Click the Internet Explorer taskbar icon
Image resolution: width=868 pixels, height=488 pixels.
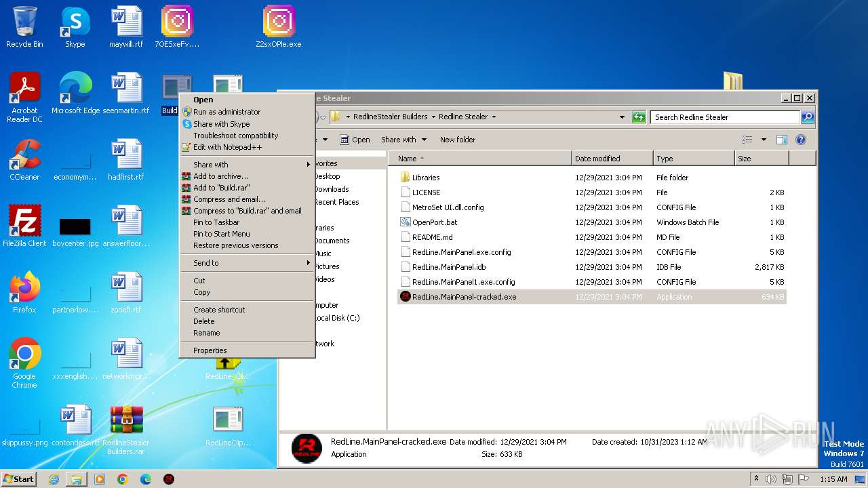[x=54, y=479]
